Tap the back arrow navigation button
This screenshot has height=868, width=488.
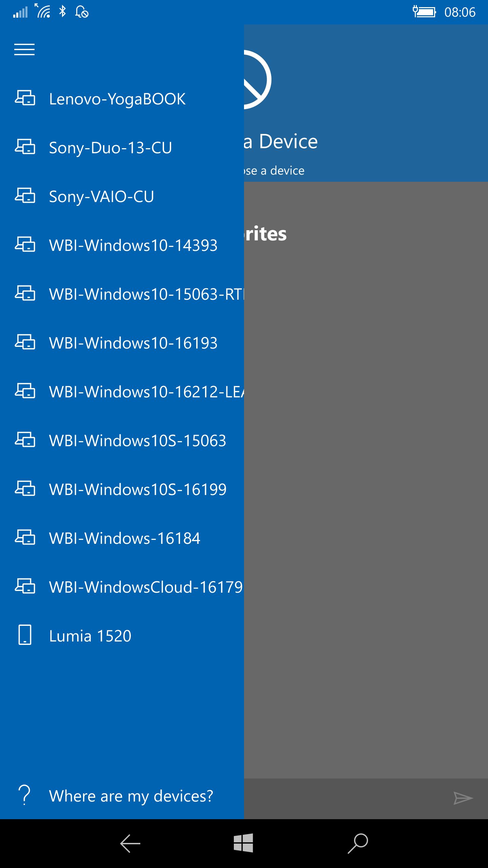click(130, 843)
